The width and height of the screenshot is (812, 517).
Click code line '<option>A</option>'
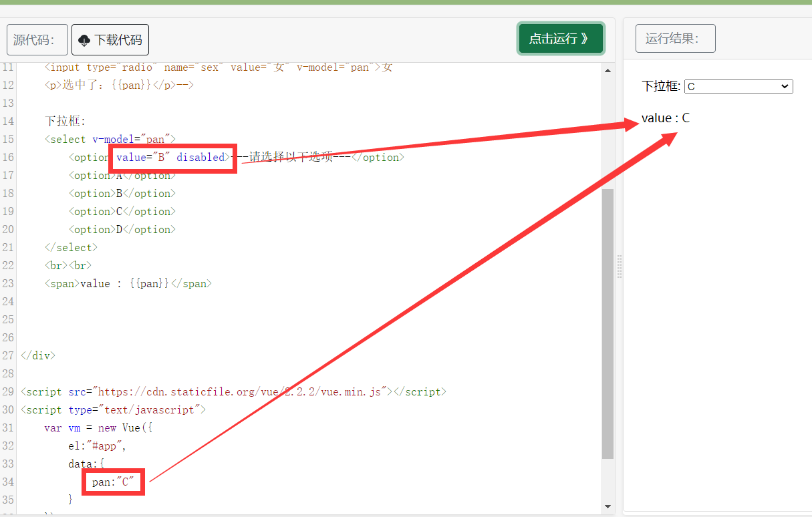click(122, 175)
